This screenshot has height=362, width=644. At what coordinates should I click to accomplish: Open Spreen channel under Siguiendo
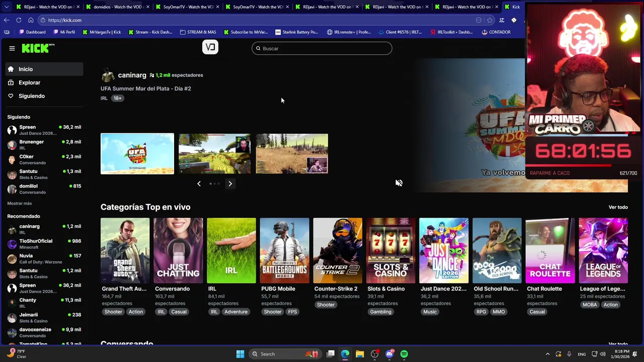(44, 130)
